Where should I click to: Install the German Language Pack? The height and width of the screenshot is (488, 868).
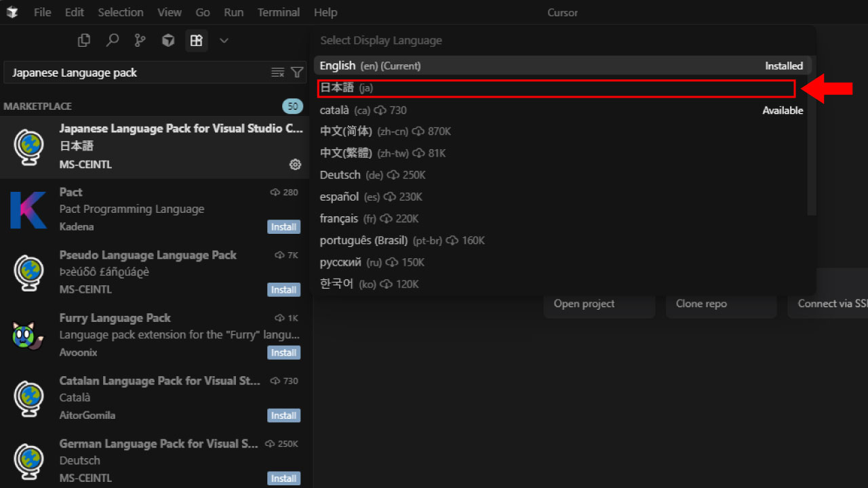[283, 479]
